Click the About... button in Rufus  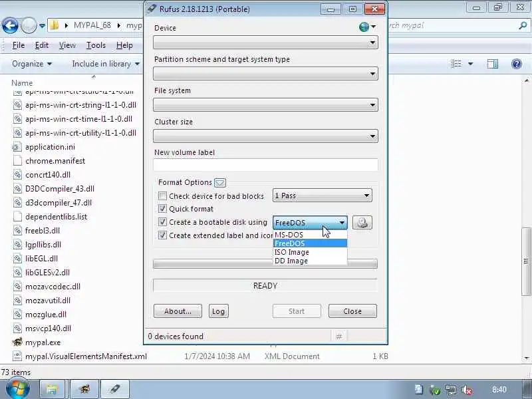[x=178, y=311]
